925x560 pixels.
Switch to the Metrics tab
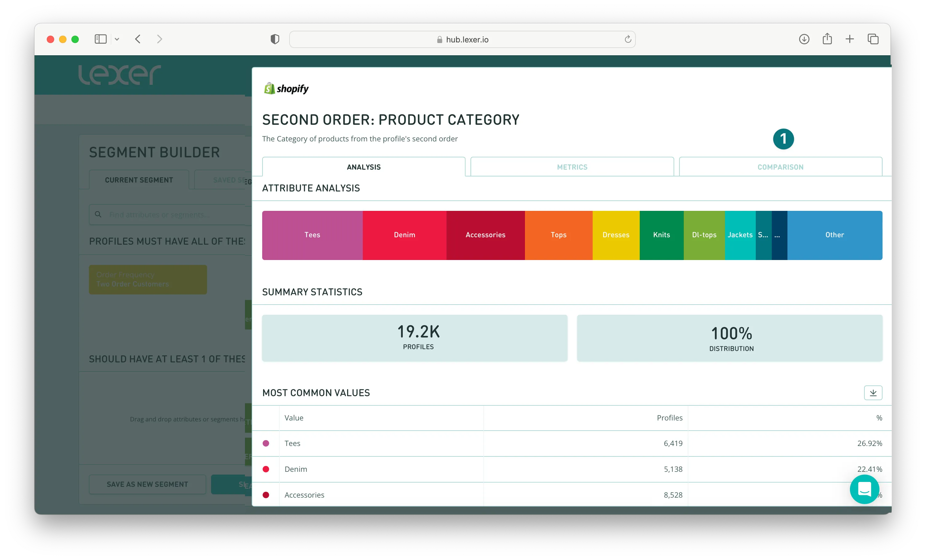pos(572,167)
